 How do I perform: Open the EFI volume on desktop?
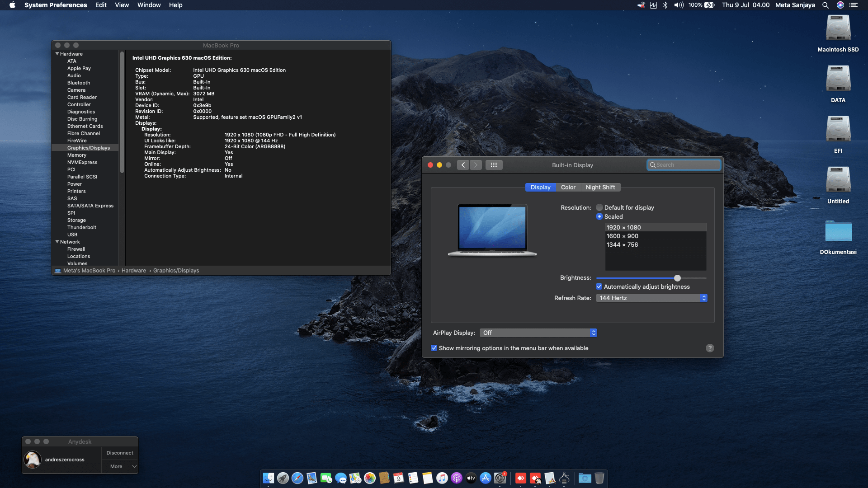[838, 135]
